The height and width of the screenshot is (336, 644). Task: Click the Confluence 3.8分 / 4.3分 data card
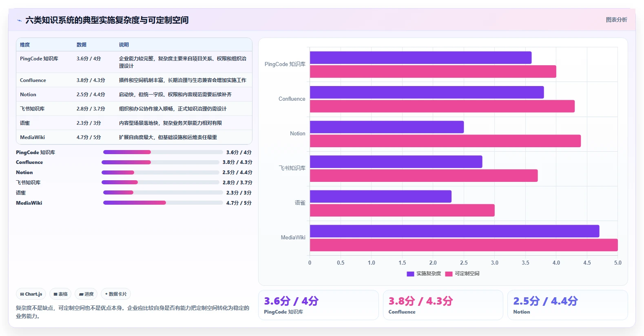tap(443, 305)
